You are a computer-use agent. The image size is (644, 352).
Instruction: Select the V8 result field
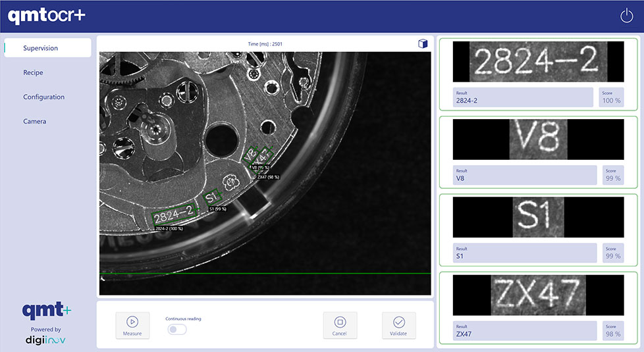tap(525, 175)
